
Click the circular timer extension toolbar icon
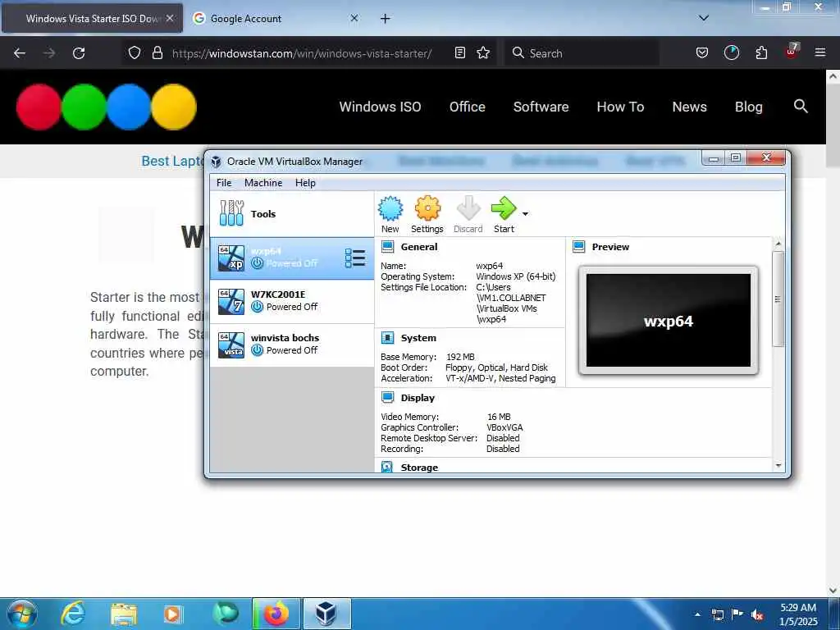tap(731, 52)
